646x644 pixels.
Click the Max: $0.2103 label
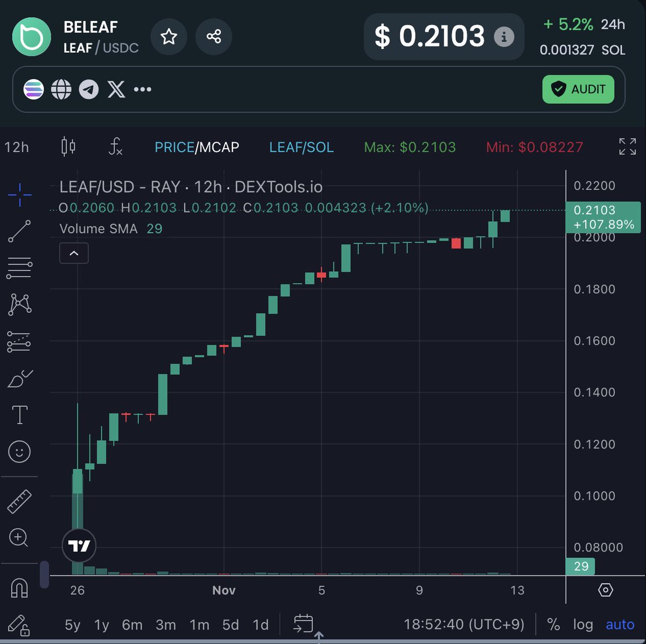[410, 147]
